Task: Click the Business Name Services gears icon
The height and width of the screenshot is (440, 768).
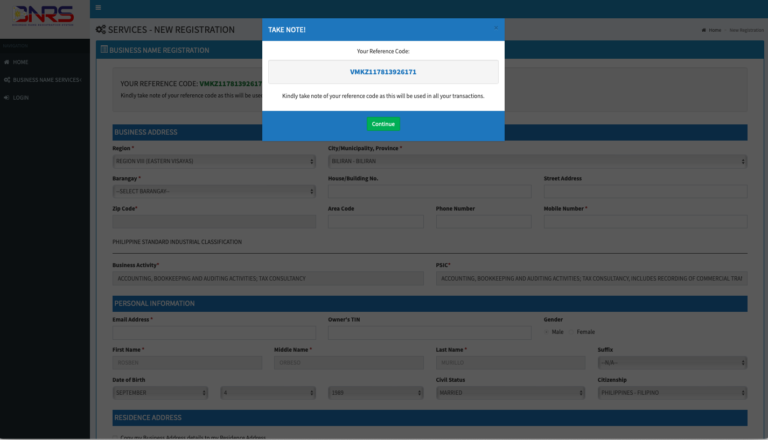Action: click(x=7, y=79)
